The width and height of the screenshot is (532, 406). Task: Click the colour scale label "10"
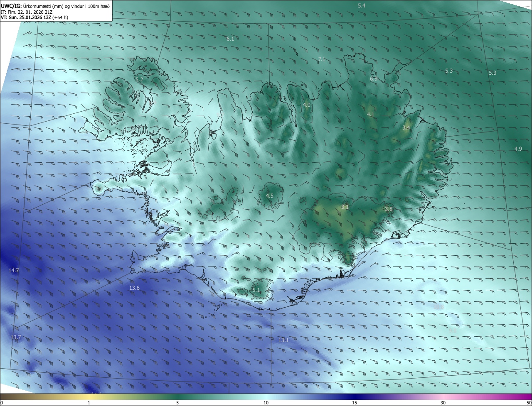click(266, 403)
